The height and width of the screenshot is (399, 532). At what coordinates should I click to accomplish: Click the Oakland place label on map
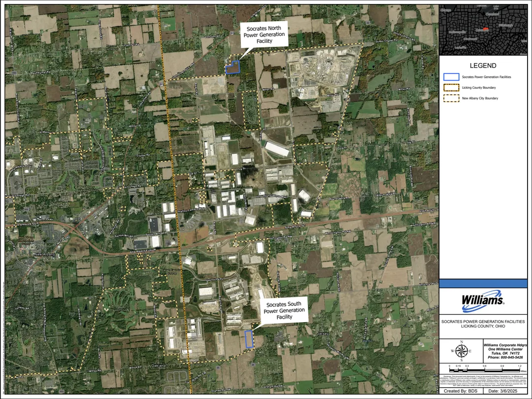pos(159,366)
